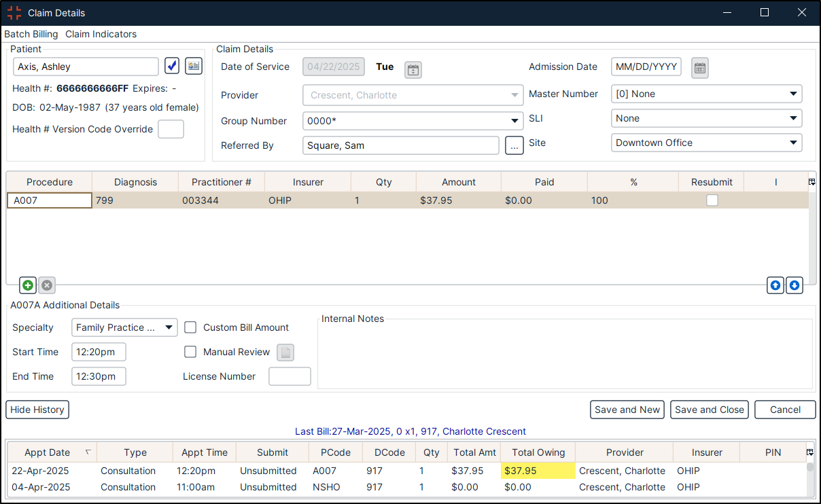
Task: Open the Master Number dropdown
Action: pos(792,94)
